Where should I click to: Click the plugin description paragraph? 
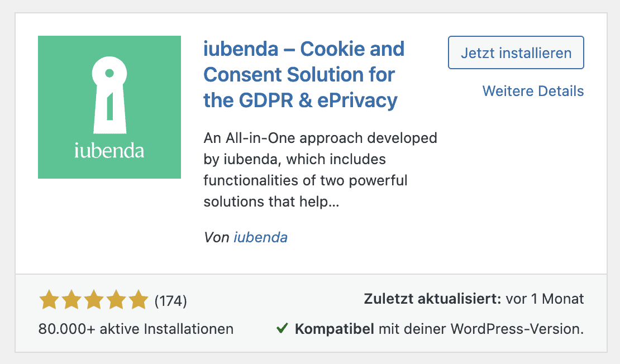(320, 170)
